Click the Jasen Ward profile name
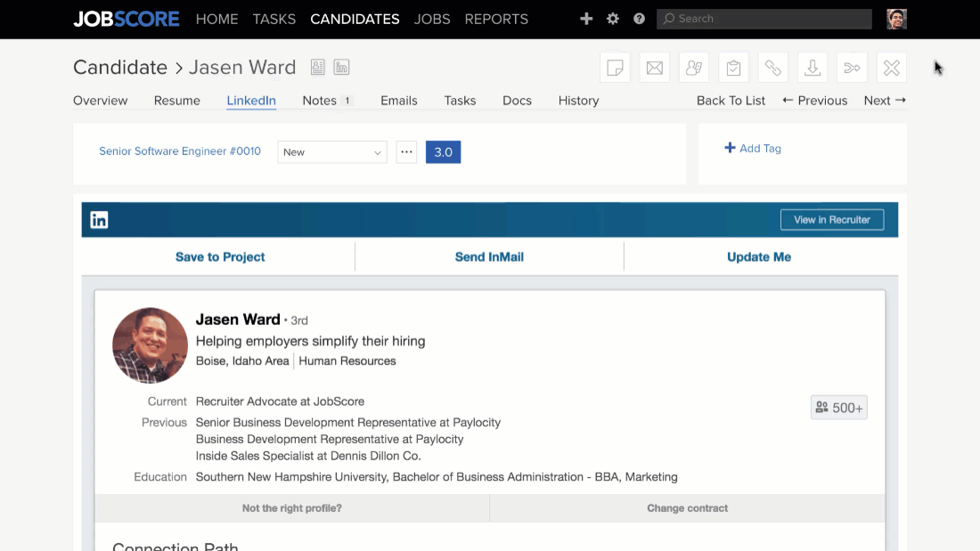Viewport: 980px width, 551px height. click(x=238, y=320)
